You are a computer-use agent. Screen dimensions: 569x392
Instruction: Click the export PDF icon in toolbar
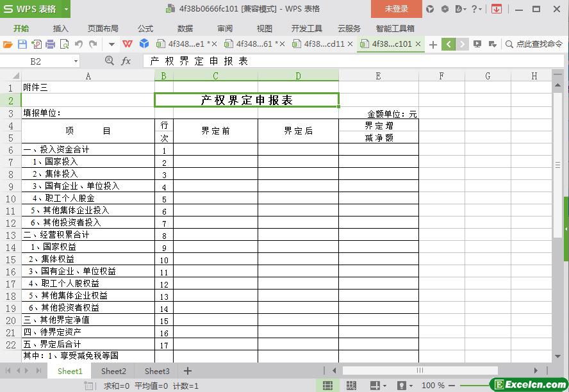coord(37,44)
